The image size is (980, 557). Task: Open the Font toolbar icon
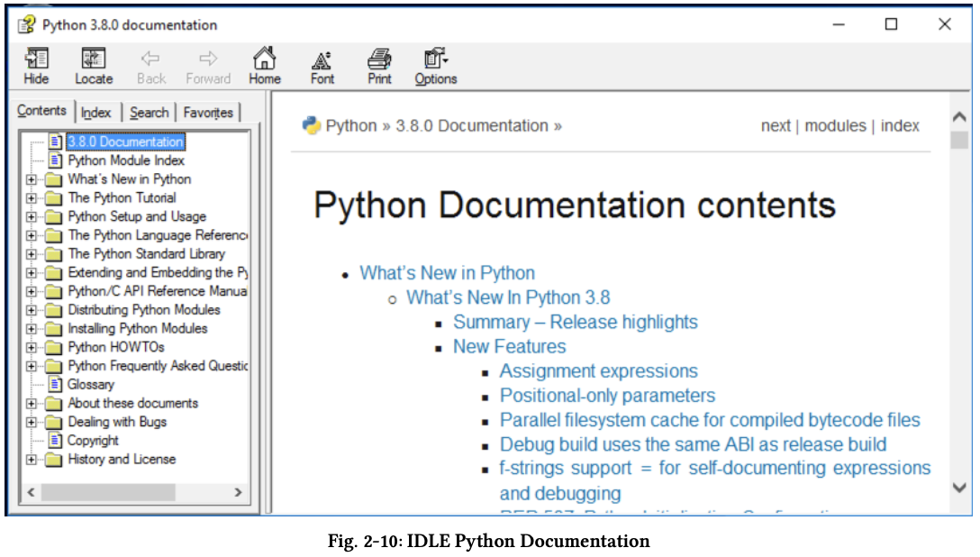(322, 60)
